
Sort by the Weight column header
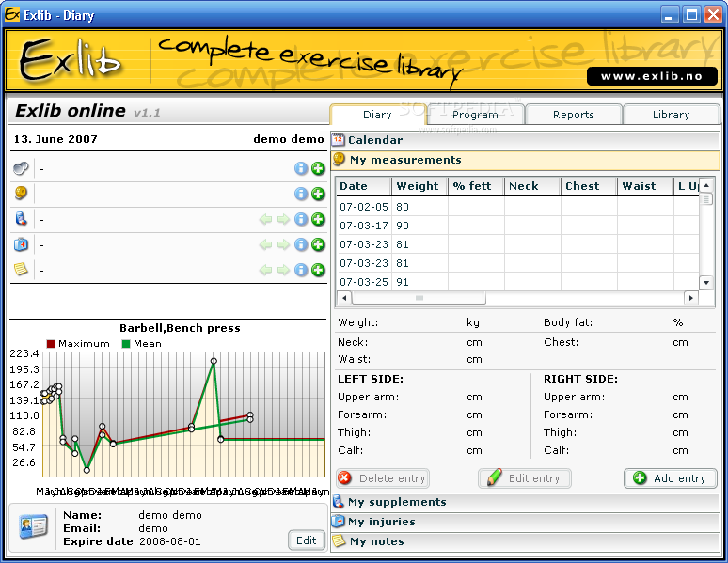(419, 186)
